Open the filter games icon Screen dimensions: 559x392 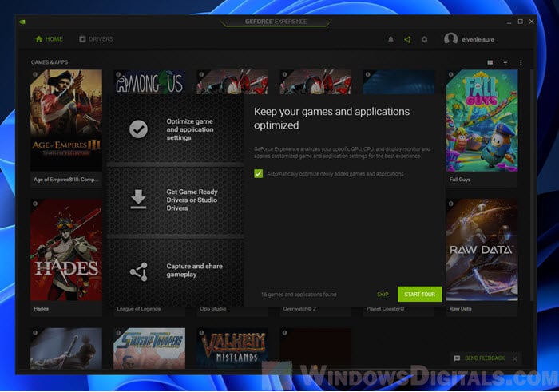point(505,62)
